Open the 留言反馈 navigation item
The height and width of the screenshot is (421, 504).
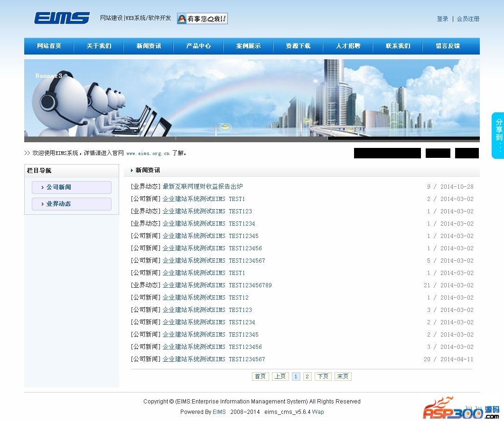coord(448,46)
